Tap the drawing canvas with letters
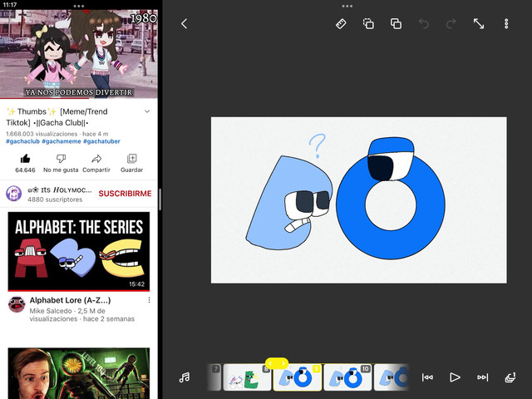Screen dimensions: 532x399 click(359, 200)
